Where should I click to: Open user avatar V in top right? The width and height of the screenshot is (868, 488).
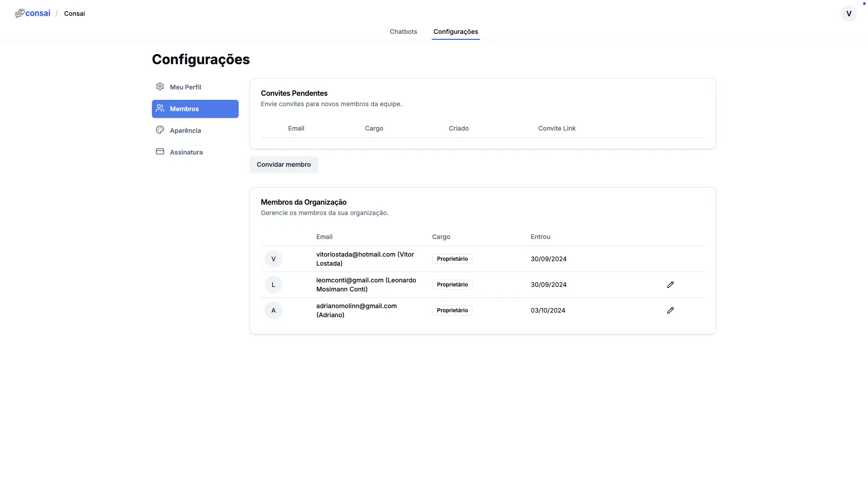[849, 14]
